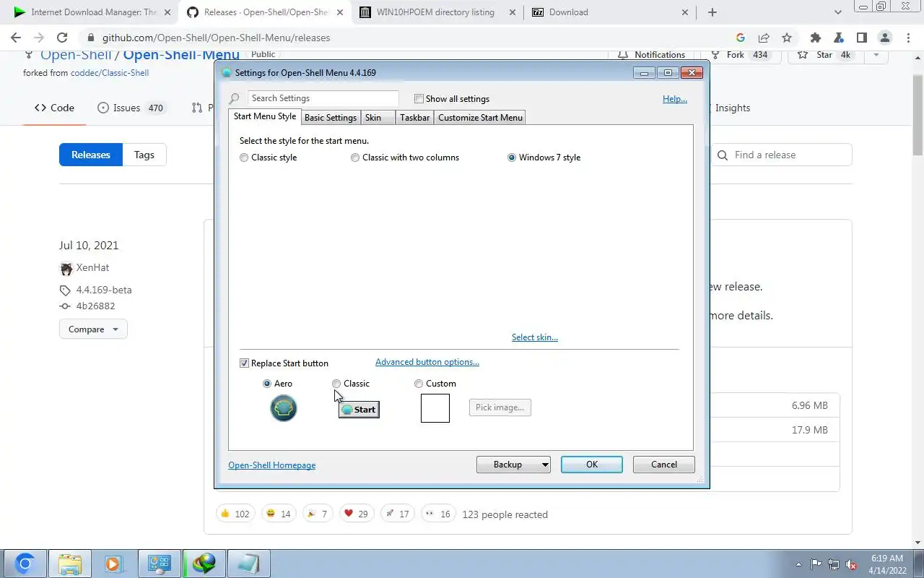The image size is (924, 578).
Task: Switch to Internet Download Manager tab
Action: pyautogui.click(x=92, y=12)
